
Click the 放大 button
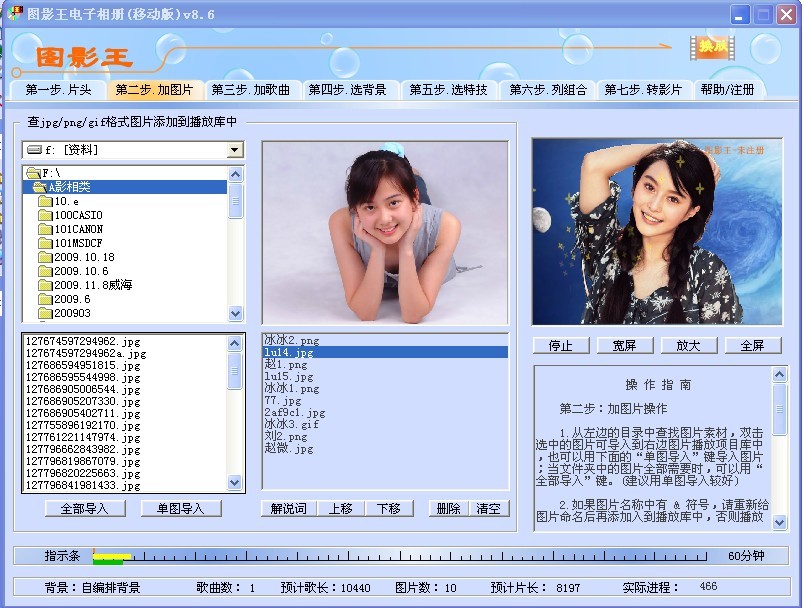click(x=689, y=346)
